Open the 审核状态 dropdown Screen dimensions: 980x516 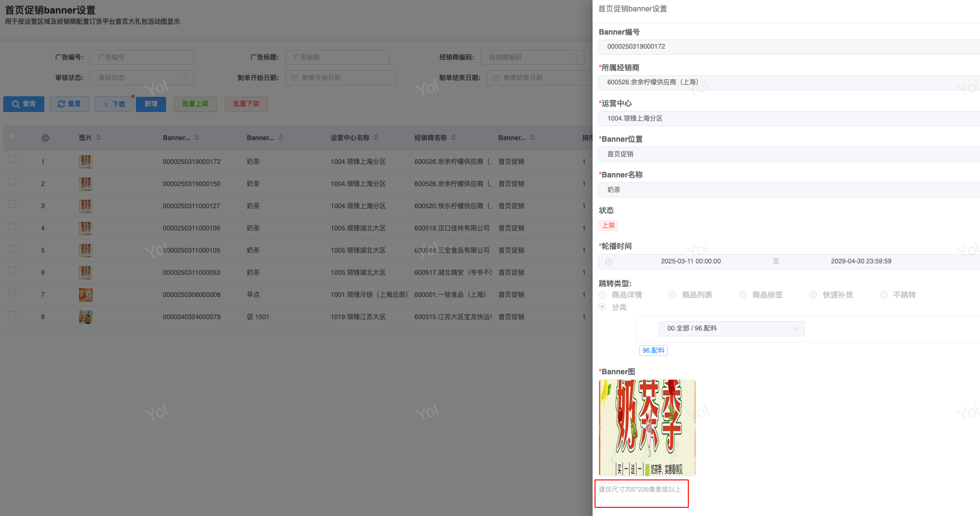click(x=142, y=78)
